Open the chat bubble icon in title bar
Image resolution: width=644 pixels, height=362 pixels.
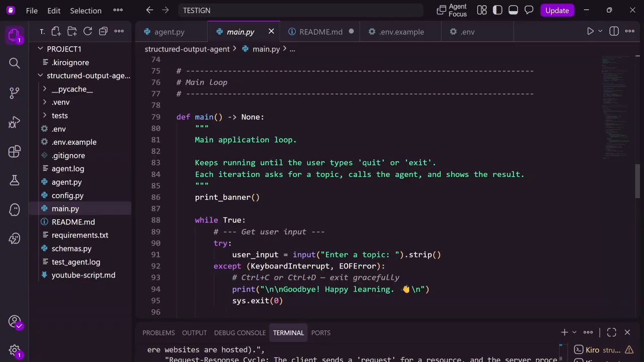529,10
